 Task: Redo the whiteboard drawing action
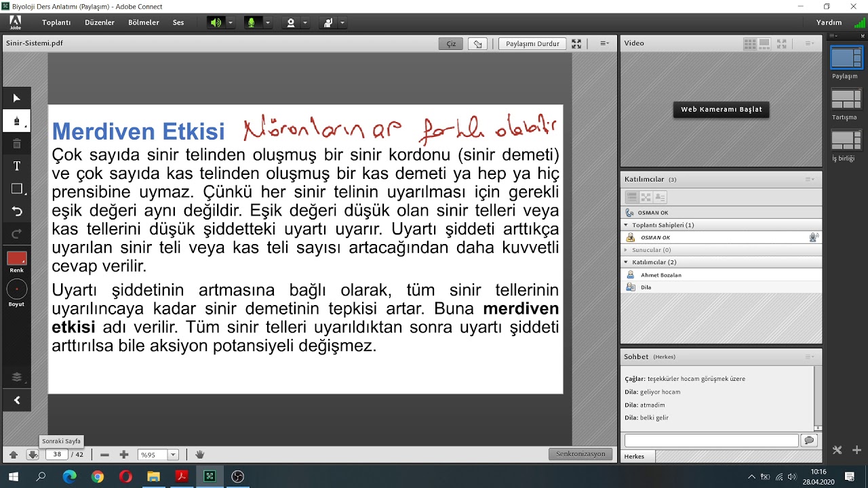pos(16,234)
